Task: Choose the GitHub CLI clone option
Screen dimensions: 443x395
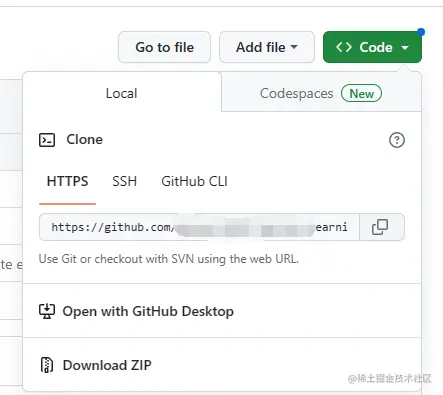Action: click(194, 182)
